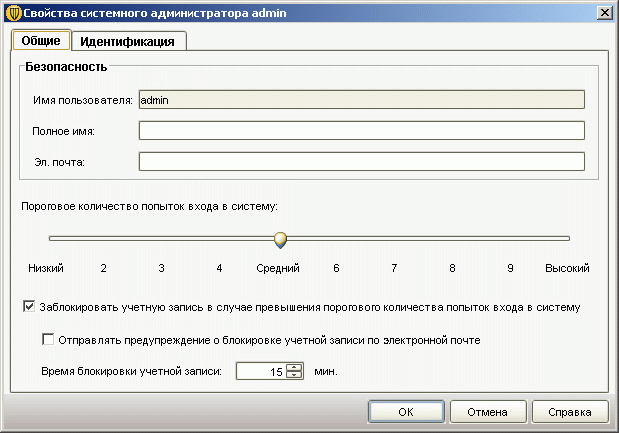Click the Отмена button
Screen dimensions: 619x433
click(x=488, y=411)
